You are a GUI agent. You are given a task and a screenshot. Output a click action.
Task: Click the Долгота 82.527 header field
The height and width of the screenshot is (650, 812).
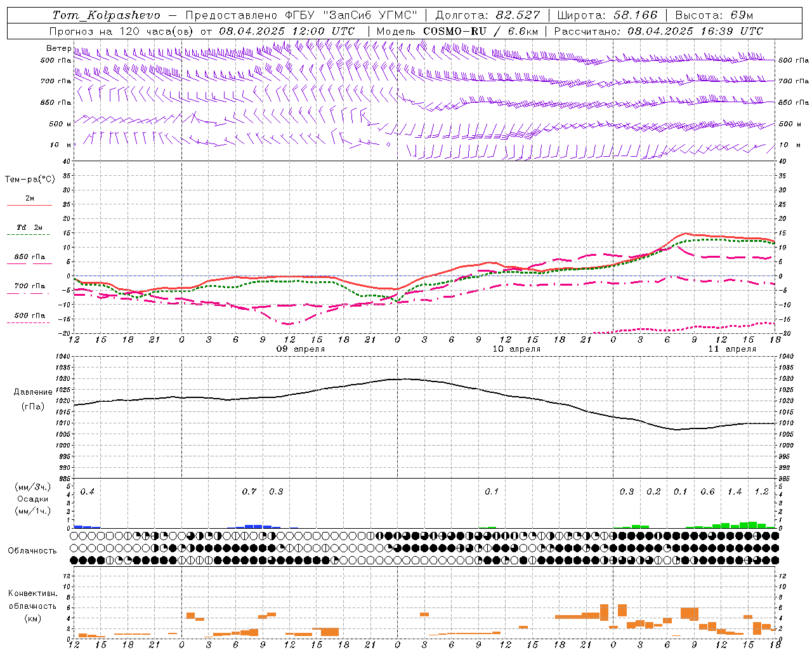(x=487, y=15)
